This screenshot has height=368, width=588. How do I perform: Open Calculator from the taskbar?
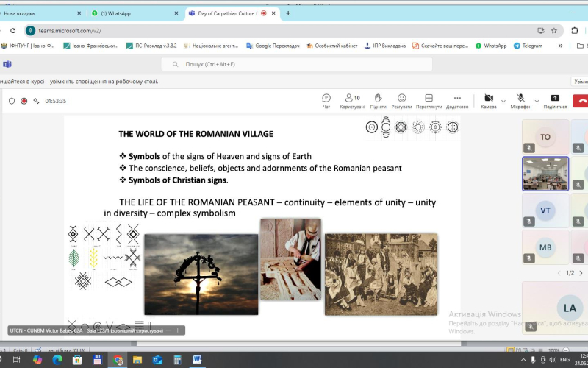pyautogui.click(x=177, y=360)
